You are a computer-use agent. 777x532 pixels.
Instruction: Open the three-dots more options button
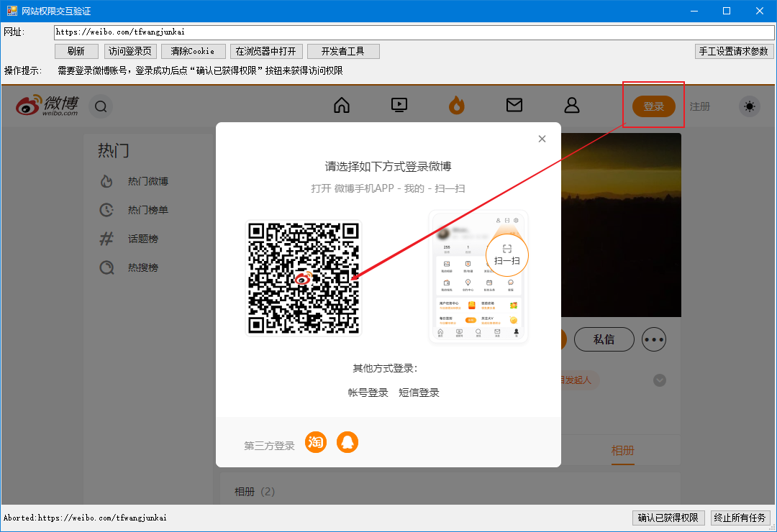point(653,339)
